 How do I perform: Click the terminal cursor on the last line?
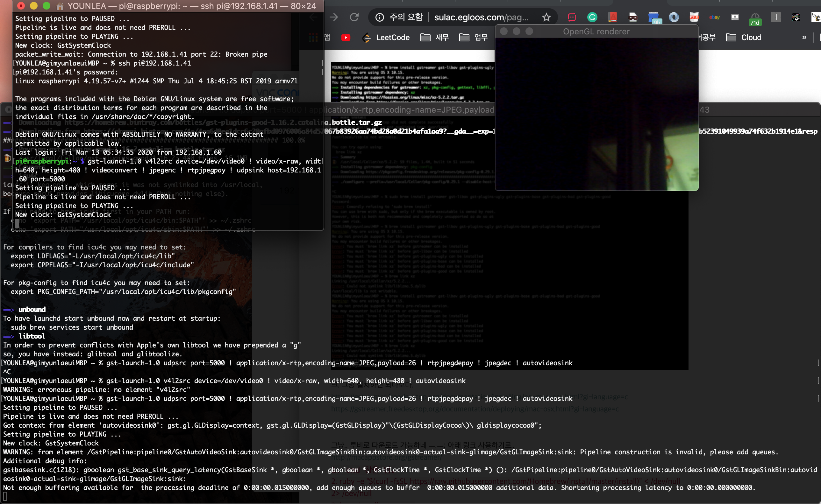pos(5,497)
